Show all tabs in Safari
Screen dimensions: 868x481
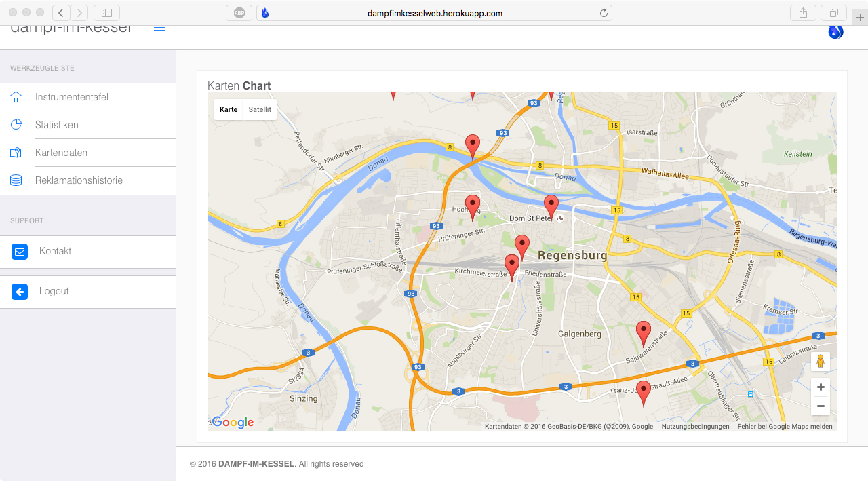[833, 13]
